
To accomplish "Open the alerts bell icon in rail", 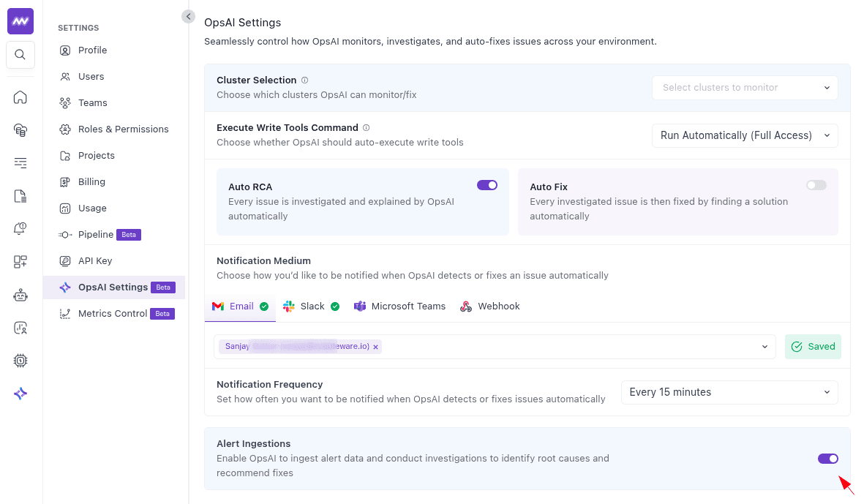I will (20, 229).
